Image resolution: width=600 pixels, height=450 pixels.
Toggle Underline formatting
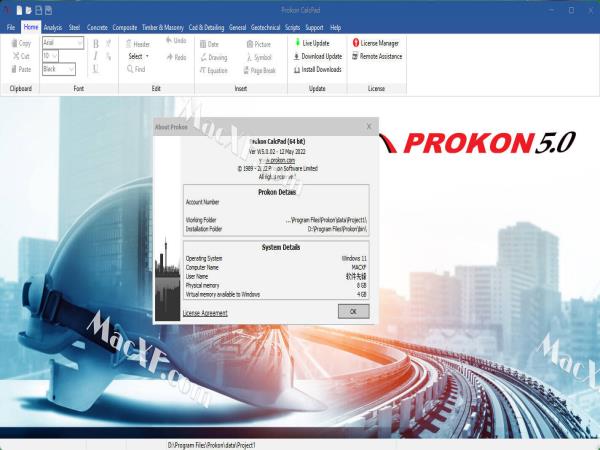(95, 69)
